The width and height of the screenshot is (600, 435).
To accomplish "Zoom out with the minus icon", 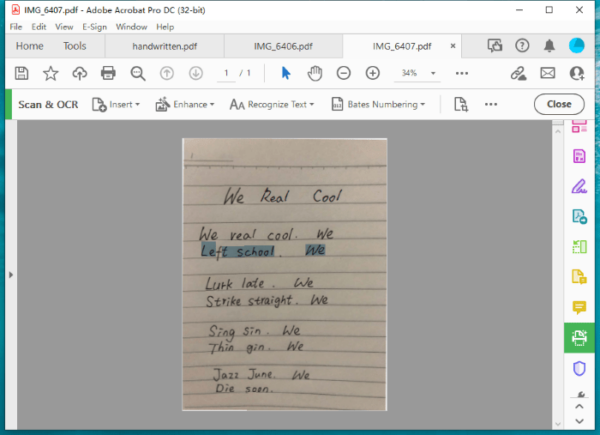I will pyautogui.click(x=344, y=73).
